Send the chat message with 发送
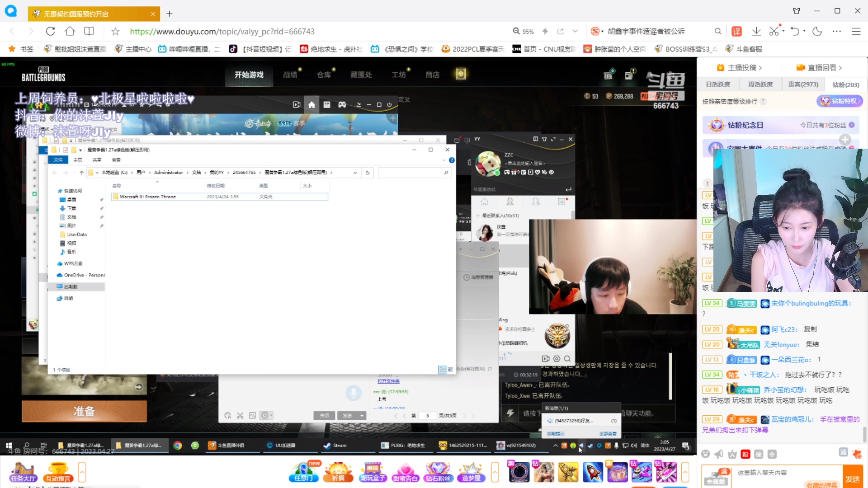Viewport: 868px width, 488px height. pyautogui.click(x=853, y=479)
